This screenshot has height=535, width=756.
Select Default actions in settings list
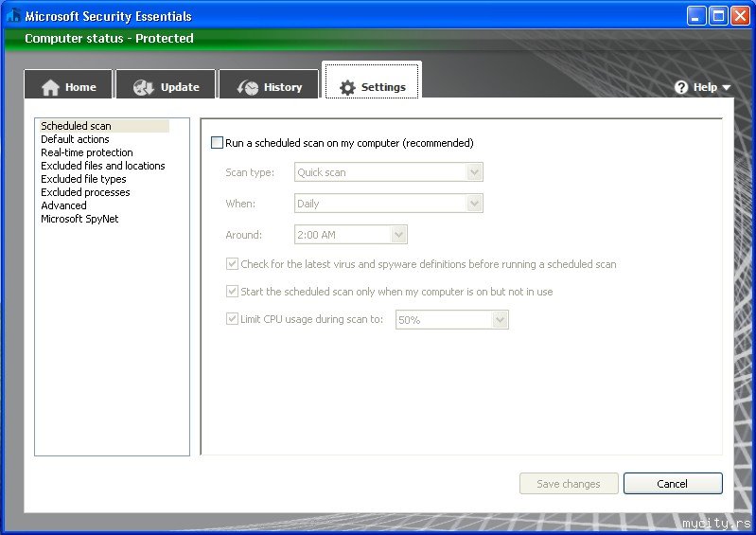point(75,139)
